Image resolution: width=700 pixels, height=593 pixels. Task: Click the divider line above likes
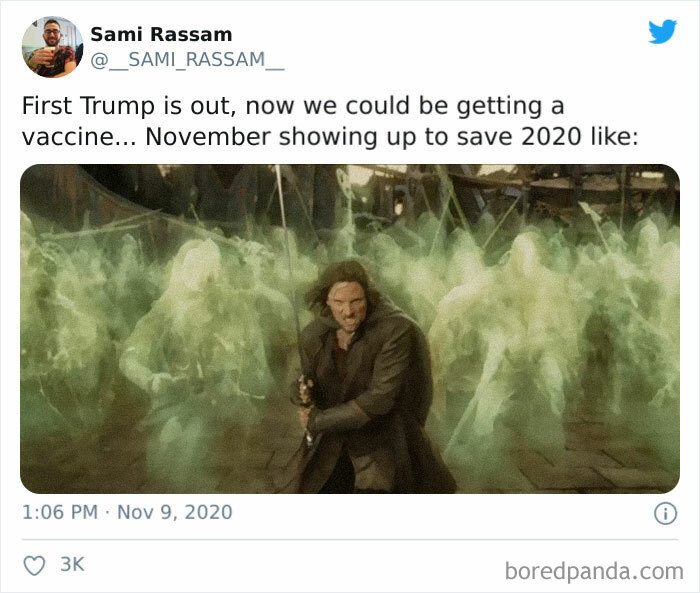[x=350, y=539]
